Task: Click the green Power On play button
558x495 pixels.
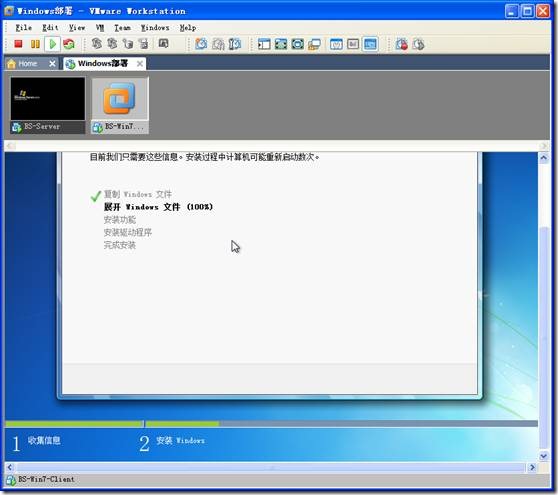Action: [x=52, y=44]
